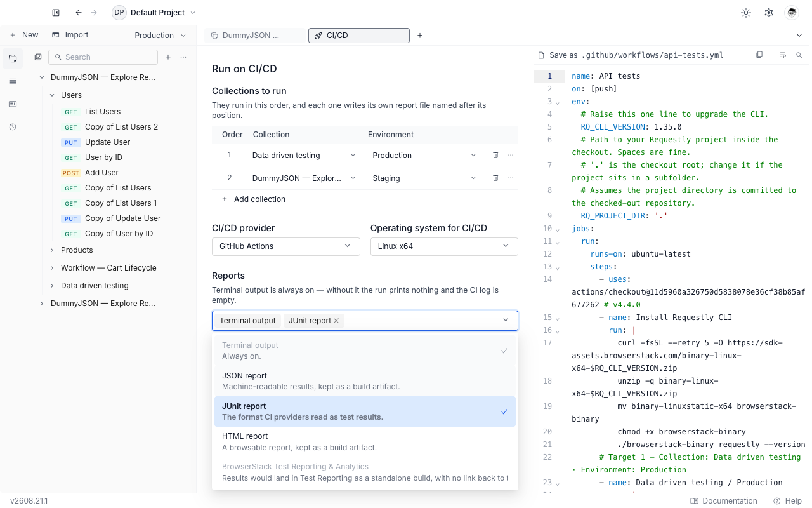812x508 pixels.
Task: Open the Staging environment dropdown
Action: pyautogui.click(x=424, y=178)
